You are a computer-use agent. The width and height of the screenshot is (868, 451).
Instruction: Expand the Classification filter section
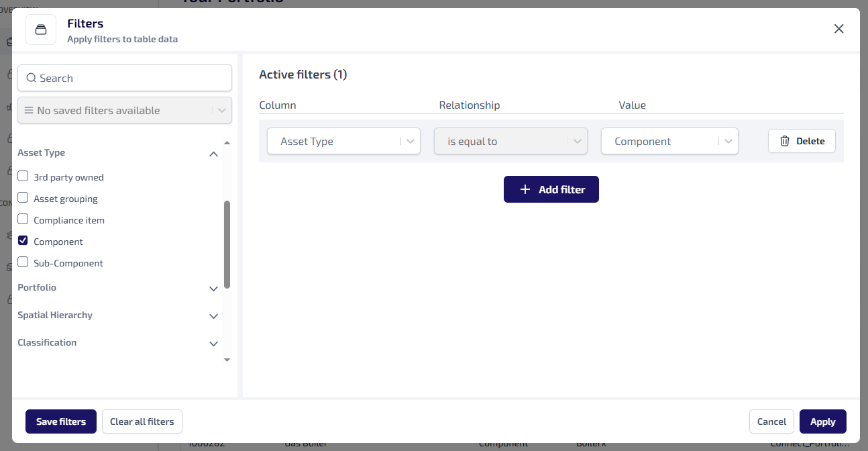coord(213,344)
